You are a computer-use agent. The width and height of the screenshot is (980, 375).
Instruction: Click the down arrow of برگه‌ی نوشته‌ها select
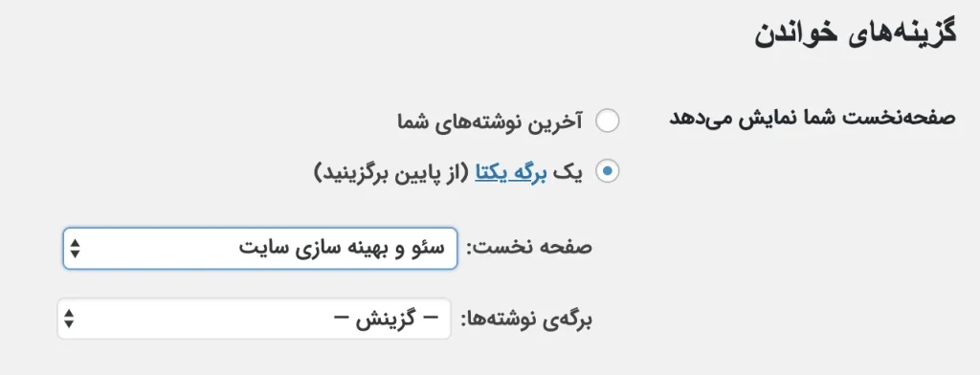(x=69, y=323)
